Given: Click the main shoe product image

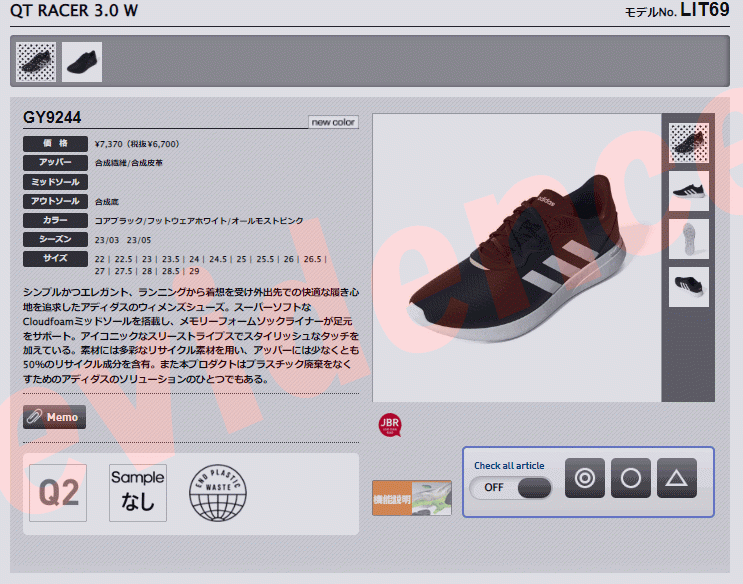Looking at the screenshot, I should [x=517, y=257].
